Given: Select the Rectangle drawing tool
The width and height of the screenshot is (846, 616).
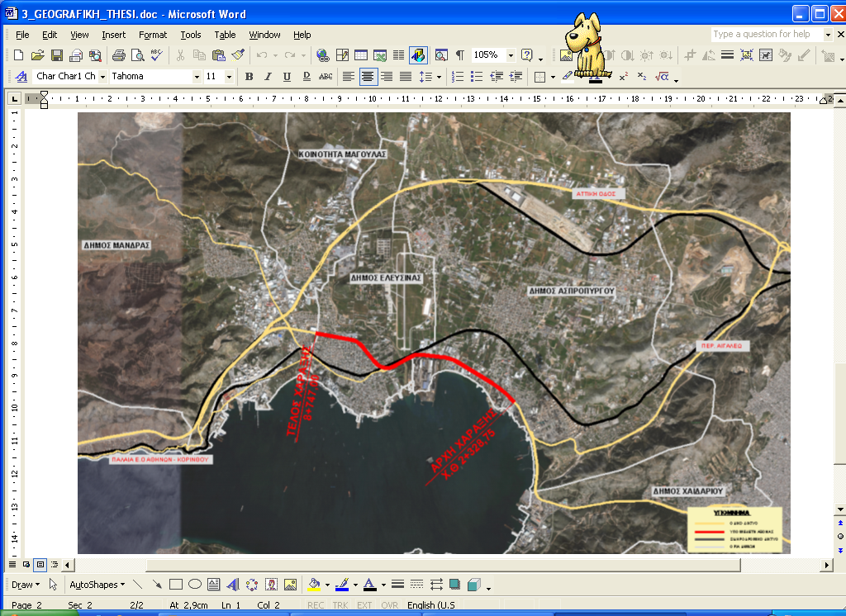Looking at the screenshot, I should pyautogui.click(x=175, y=585).
